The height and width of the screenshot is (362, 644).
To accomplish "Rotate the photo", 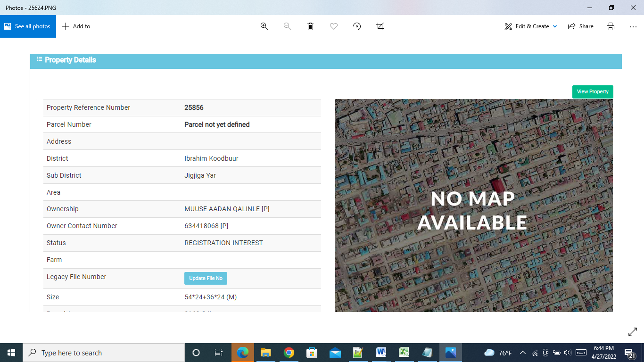I will (x=357, y=26).
